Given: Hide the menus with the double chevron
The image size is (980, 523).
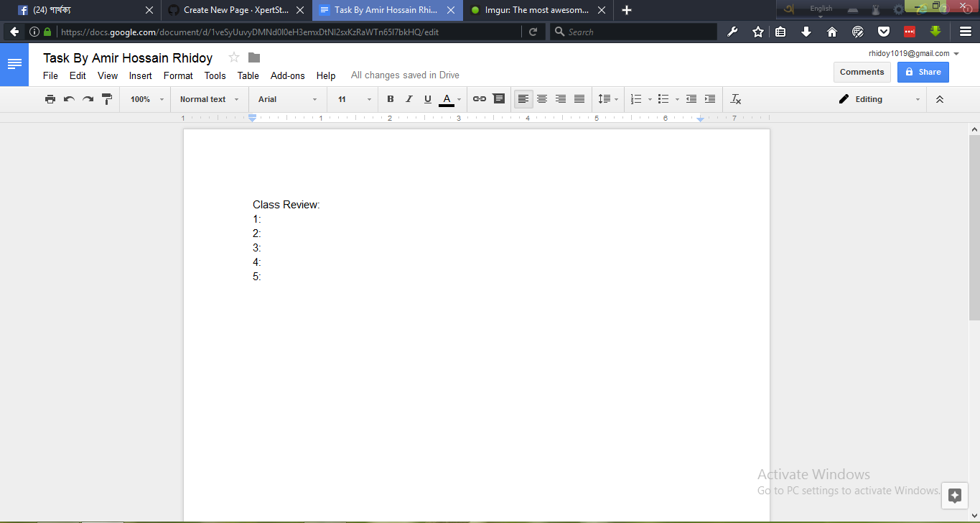Looking at the screenshot, I should [x=940, y=99].
